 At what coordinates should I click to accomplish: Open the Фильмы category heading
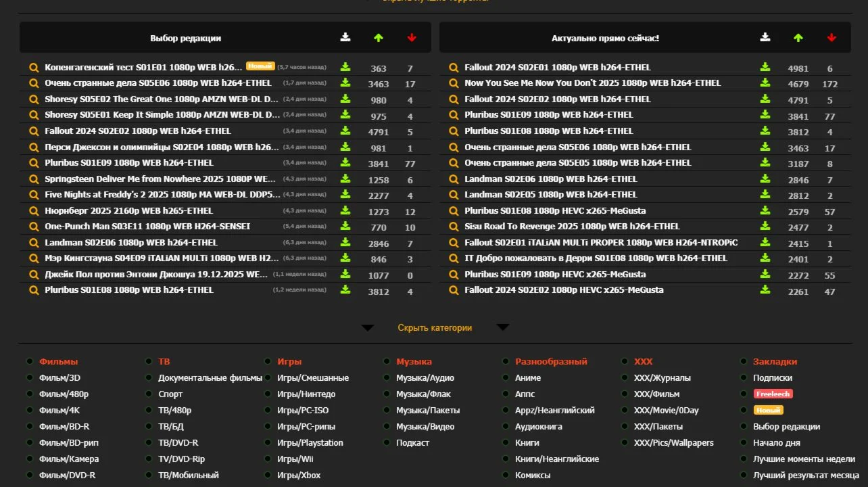[x=59, y=361]
